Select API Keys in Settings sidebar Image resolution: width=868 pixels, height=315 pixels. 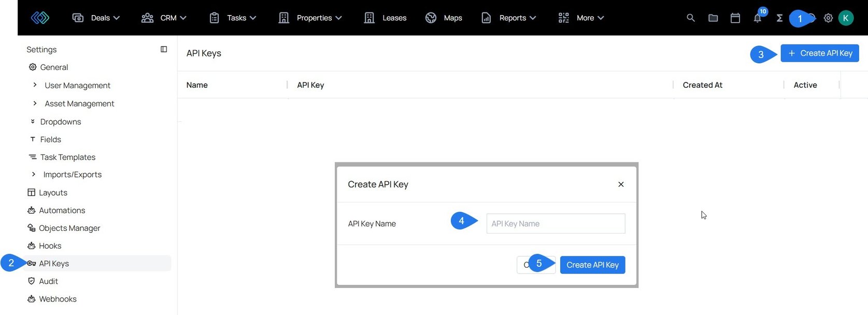click(54, 263)
